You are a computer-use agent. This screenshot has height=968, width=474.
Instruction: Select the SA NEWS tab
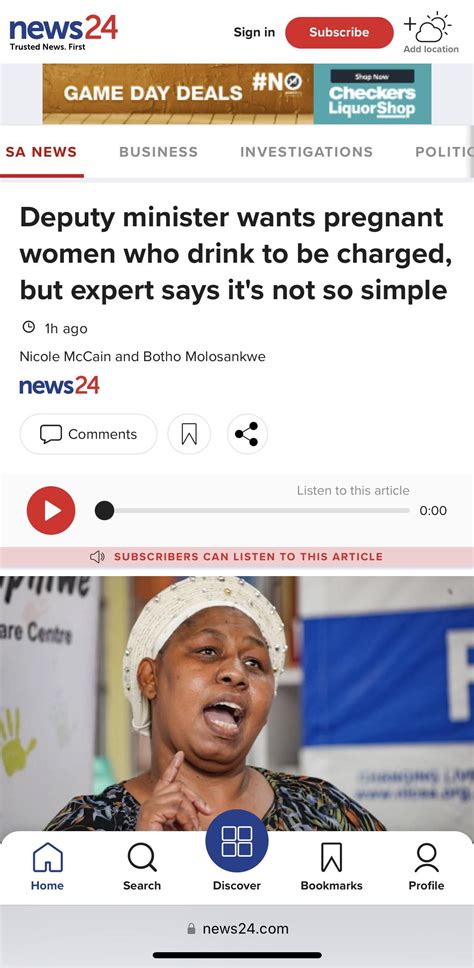41,152
